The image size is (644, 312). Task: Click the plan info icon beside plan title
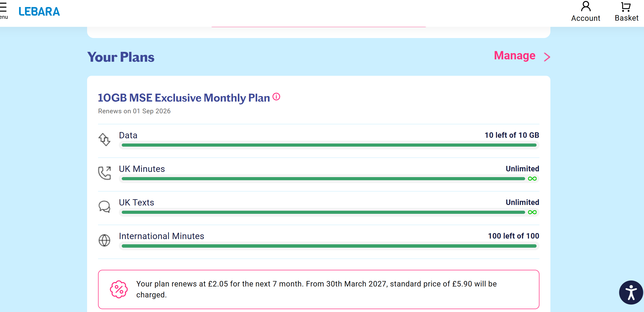276,97
